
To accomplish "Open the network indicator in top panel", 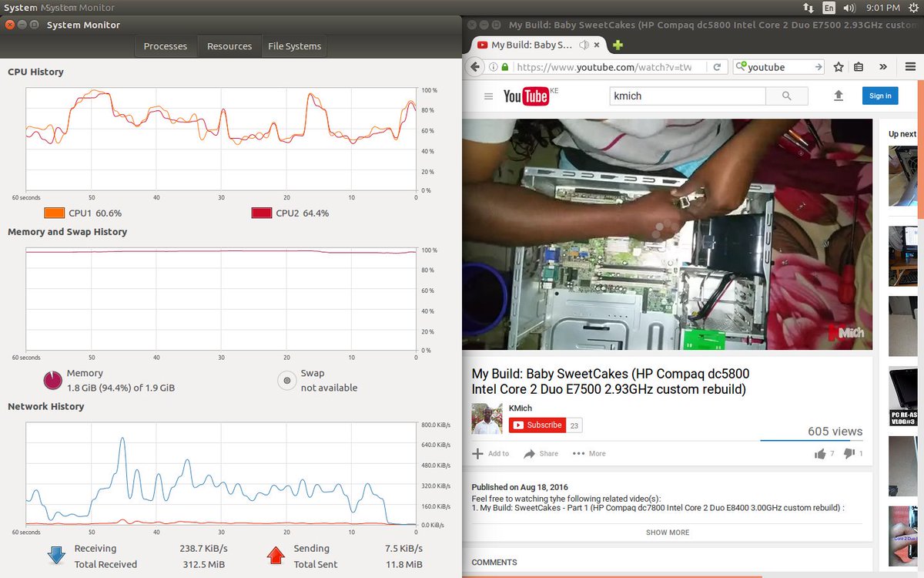I will tap(808, 8).
